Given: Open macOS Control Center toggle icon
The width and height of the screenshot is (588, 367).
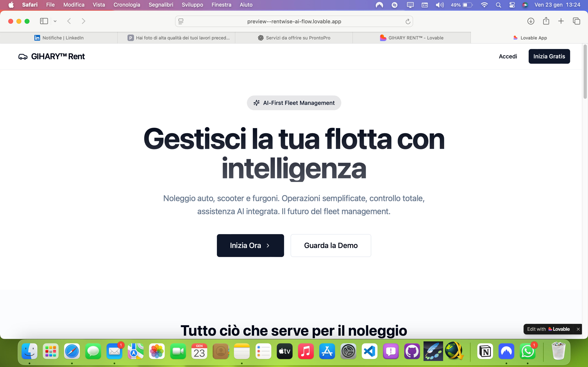Looking at the screenshot, I should (x=512, y=5).
